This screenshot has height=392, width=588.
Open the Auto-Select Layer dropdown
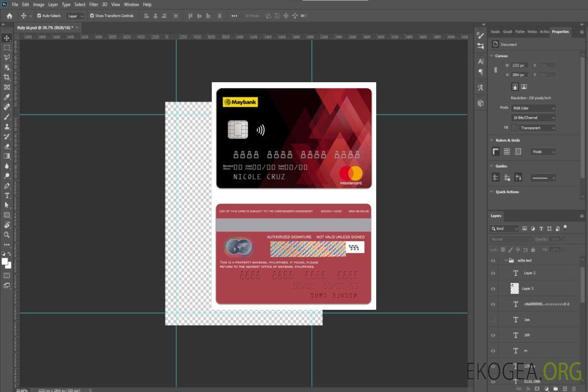(75, 16)
